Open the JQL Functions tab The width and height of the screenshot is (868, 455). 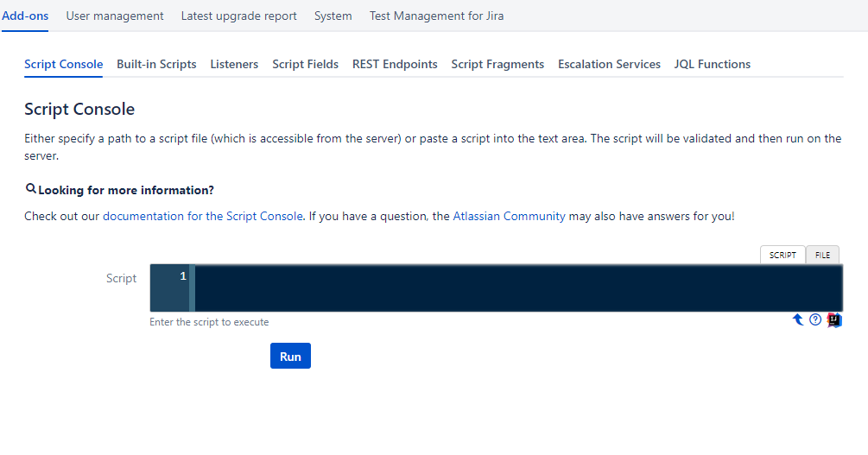[x=712, y=64]
